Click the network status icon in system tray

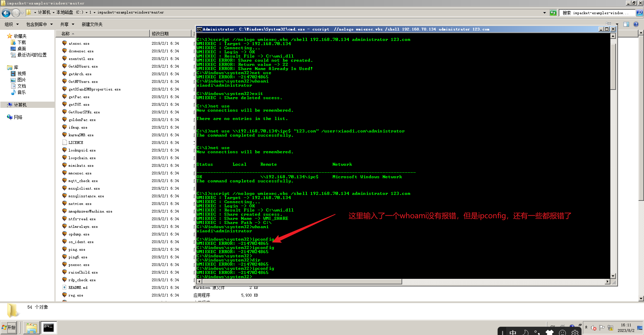point(610,328)
